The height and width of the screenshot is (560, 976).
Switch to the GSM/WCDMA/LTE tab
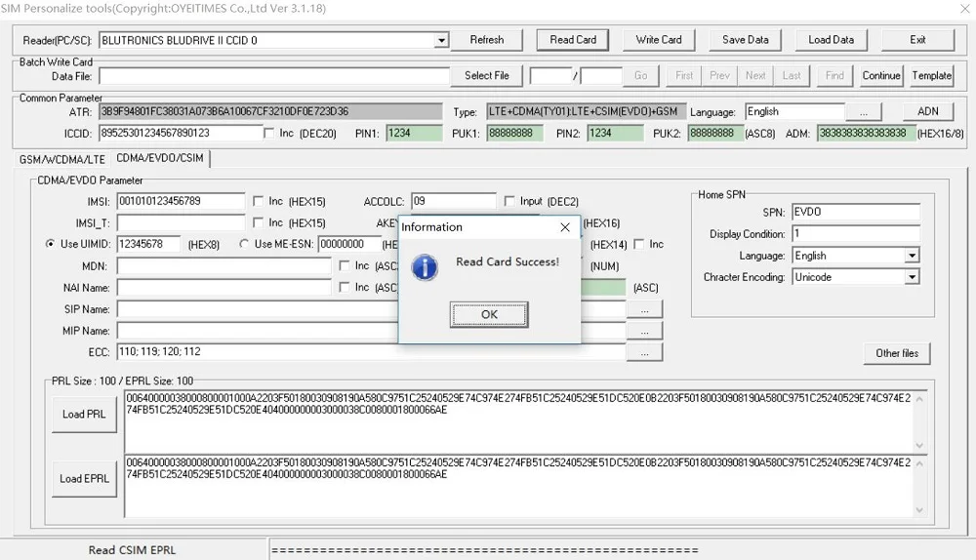[x=61, y=159]
